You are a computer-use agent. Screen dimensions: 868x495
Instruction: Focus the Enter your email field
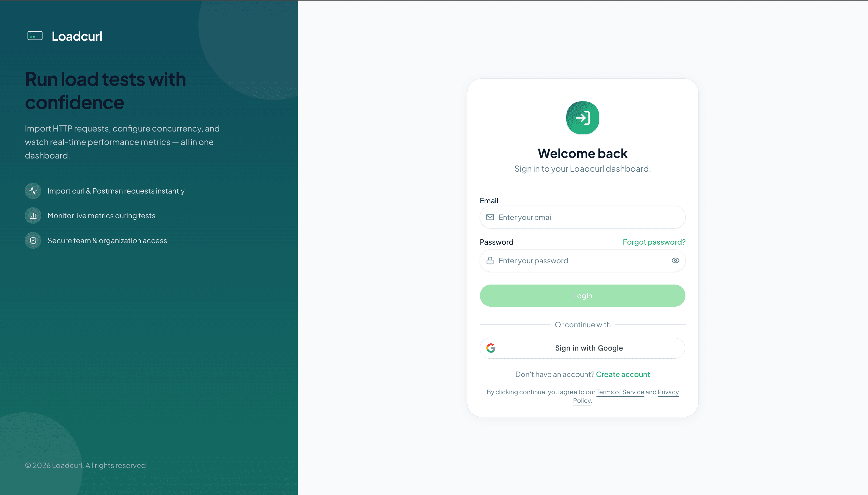pos(582,217)
